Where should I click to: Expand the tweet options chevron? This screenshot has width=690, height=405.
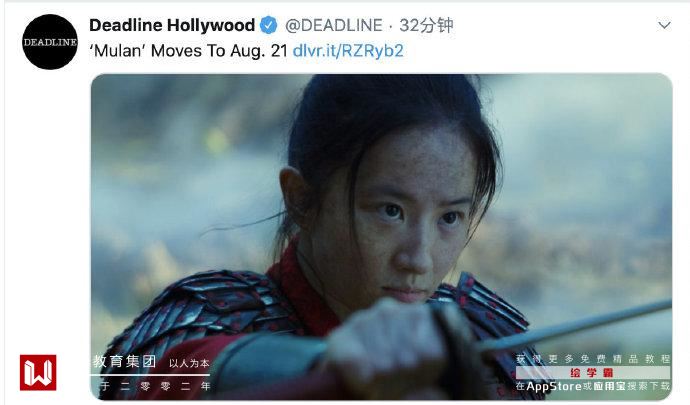[x=664, y=25]
